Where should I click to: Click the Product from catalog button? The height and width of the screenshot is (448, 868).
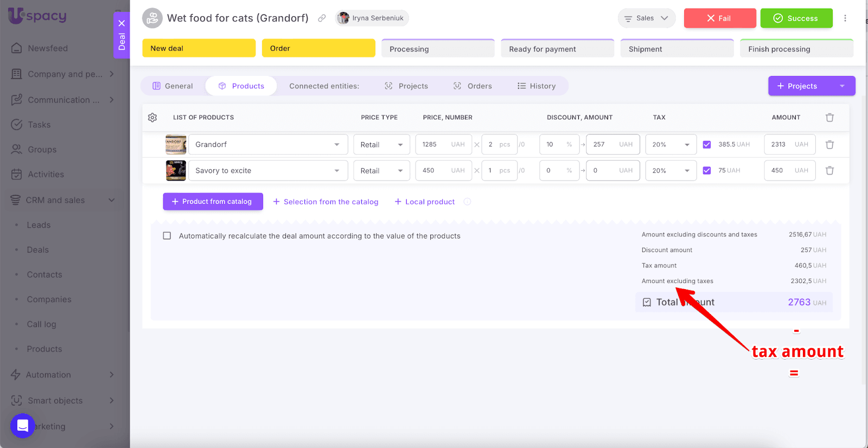pos(213,202)
